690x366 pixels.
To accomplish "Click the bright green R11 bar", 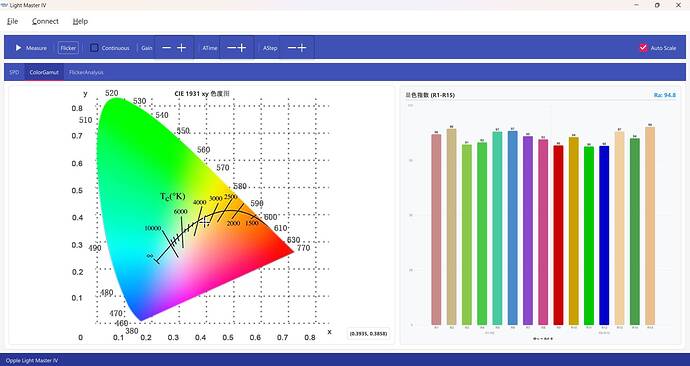I will (x=589, y=236).
